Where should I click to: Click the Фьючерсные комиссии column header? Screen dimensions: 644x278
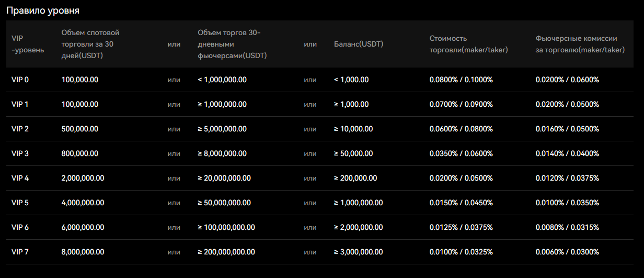580,44
